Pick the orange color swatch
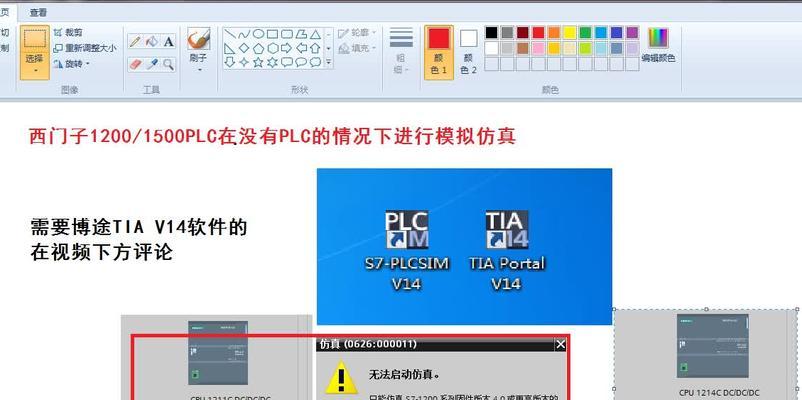The width and height of the screenshot is (802, 400). tap(553, 33)
